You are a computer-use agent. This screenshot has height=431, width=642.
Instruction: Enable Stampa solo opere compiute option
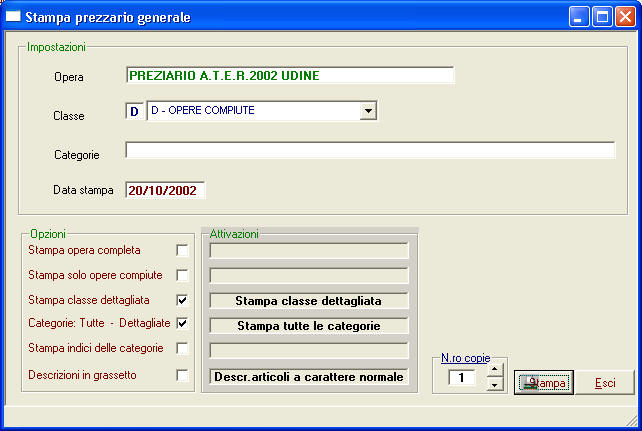[x=182, y=275]
